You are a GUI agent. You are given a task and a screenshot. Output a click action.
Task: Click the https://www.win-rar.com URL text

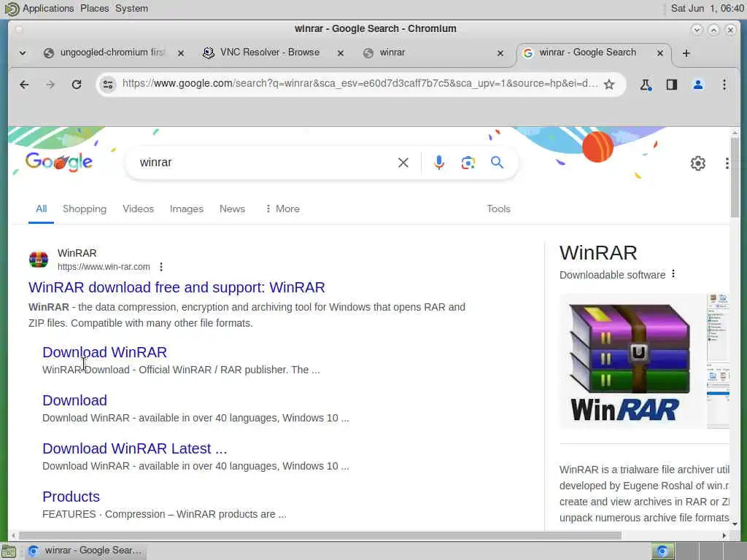click(104, 267)
